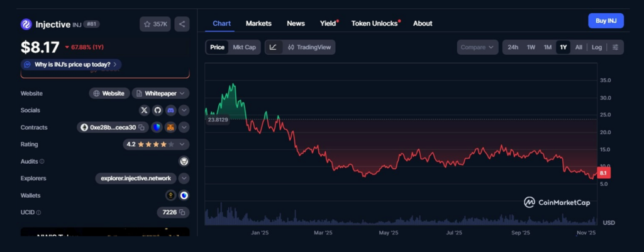Click the USD currency label
The image size is (644, 252).
coord(609,223)
